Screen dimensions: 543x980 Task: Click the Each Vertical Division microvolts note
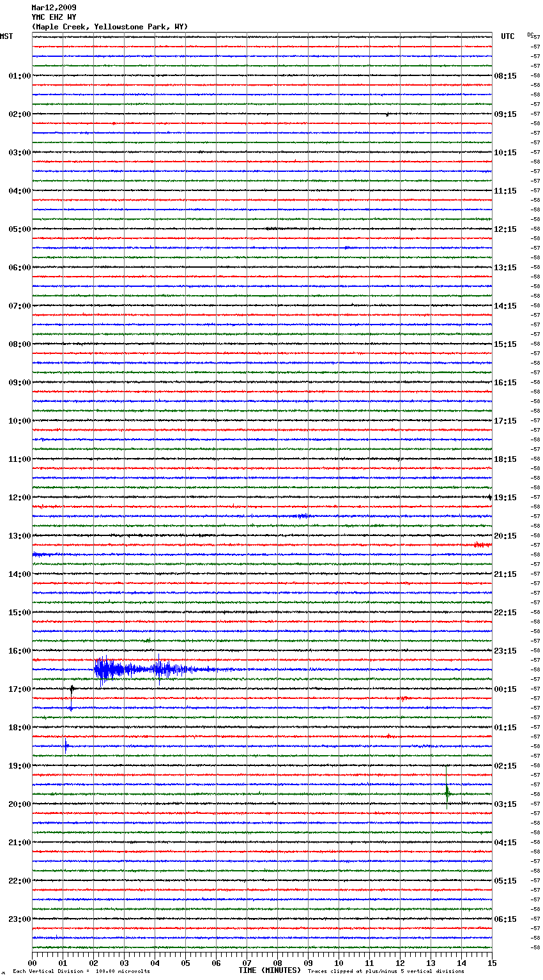81,971
